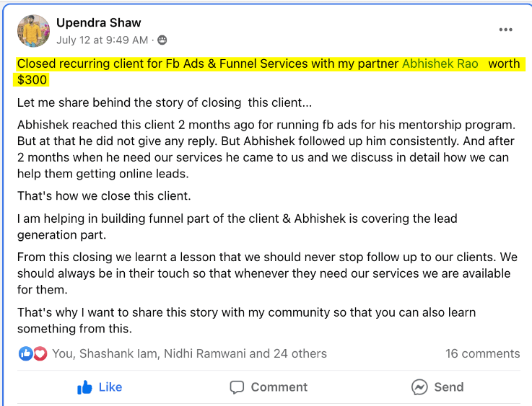Click the July 12 at 9:49 AM timestamp
Screen dimensions: 532x406
[102, 40]
